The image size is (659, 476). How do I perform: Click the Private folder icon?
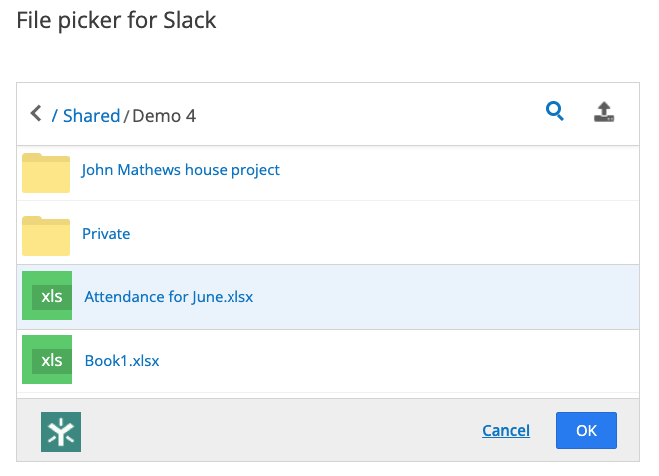pyautogui.click(x=46, y=236)
